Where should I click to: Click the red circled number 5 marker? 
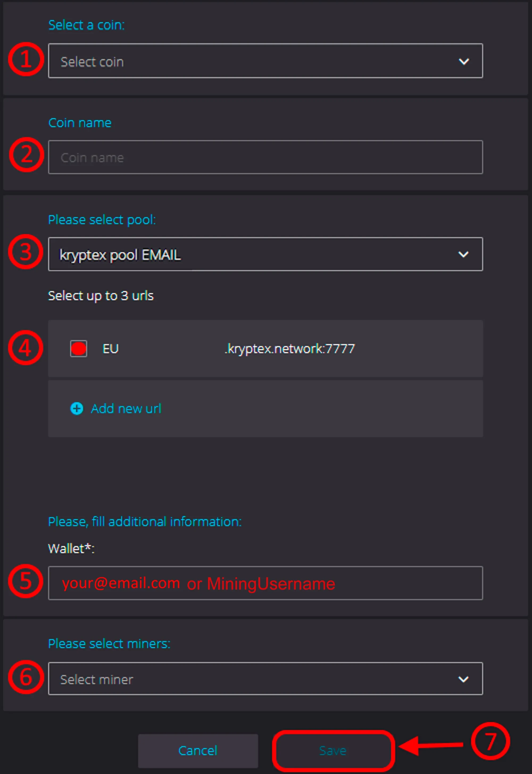coord(26,581)
